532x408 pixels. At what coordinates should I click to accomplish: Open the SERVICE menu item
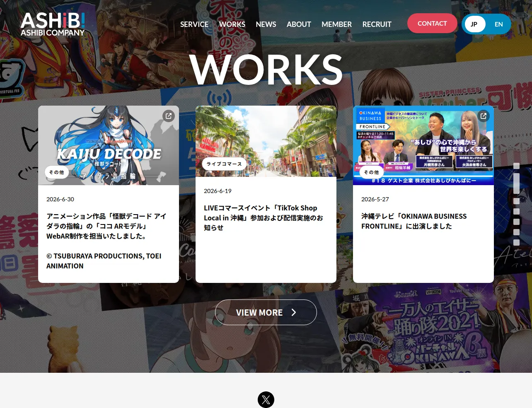click(194, 24)
